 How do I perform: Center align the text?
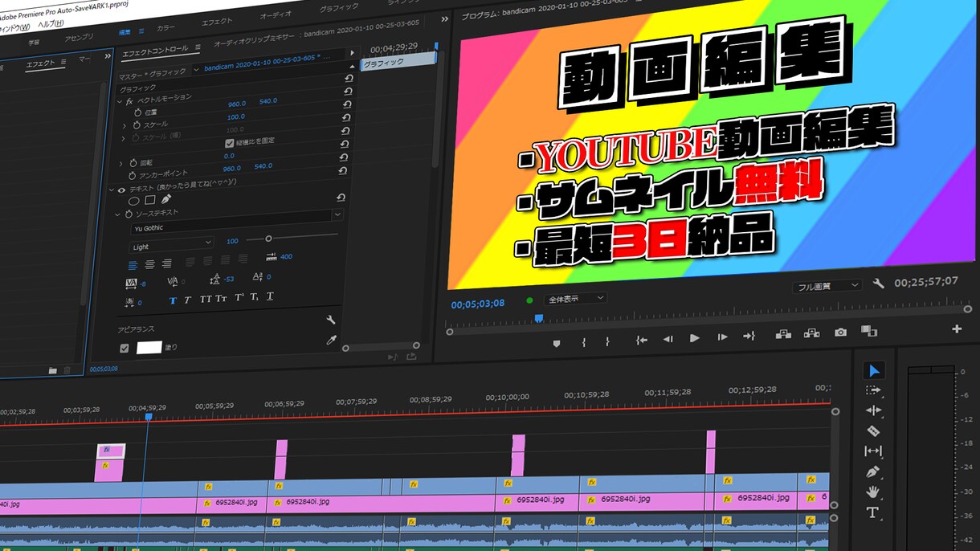(x=150, y=264)
